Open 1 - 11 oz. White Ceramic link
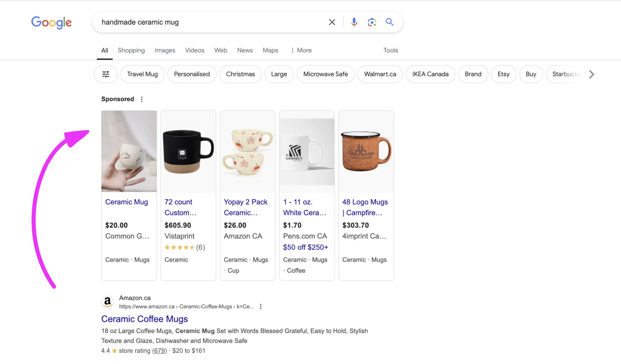 click(x=305, y=207)
